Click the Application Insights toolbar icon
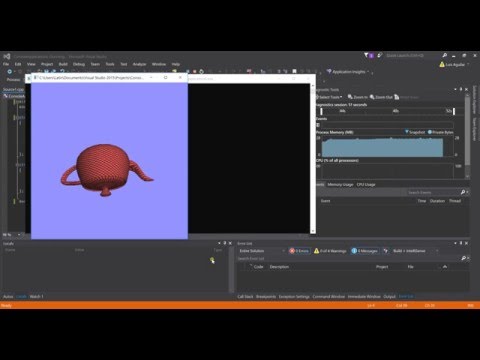 click(x=329, y=72)
